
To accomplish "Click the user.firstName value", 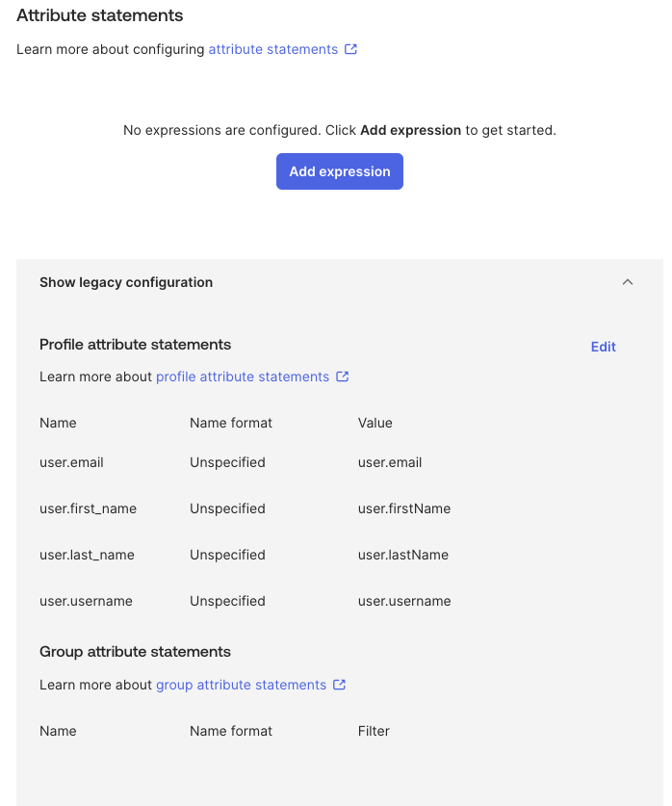I will (404, 508).
